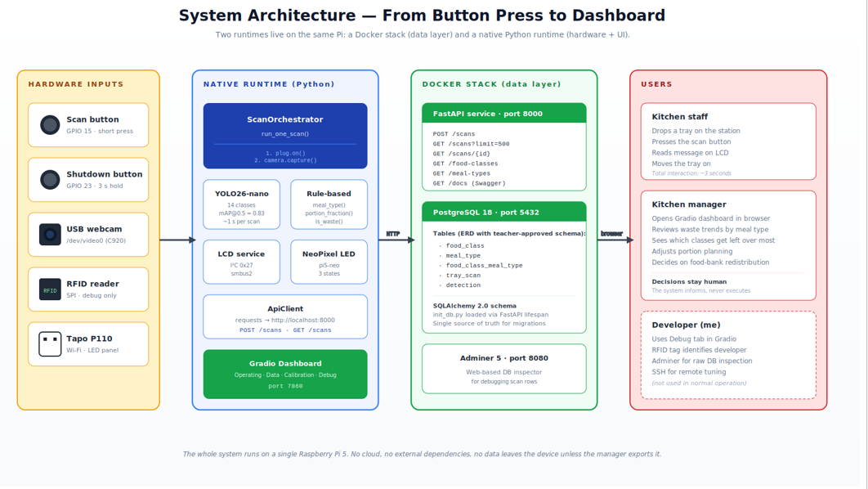868x489 pixels.
Task: Click the Gradio Dashboard green block
Action: (285, 375)
